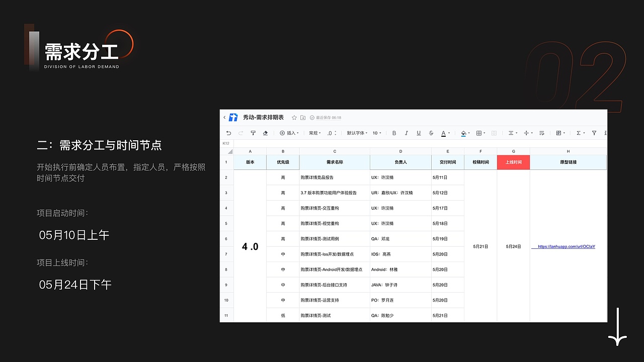The image size is (644, 362).
Task: Select the format painter tool
Action: coord(253,133)
